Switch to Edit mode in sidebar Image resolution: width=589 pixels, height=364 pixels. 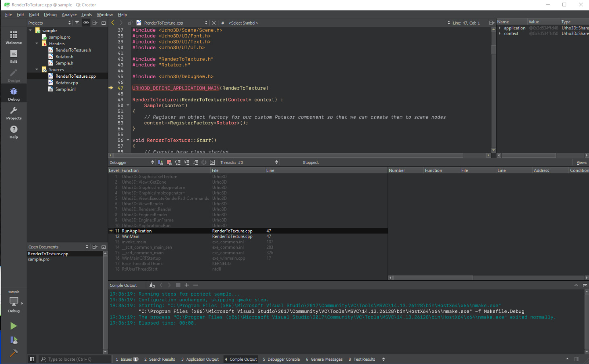click(14, 56)
